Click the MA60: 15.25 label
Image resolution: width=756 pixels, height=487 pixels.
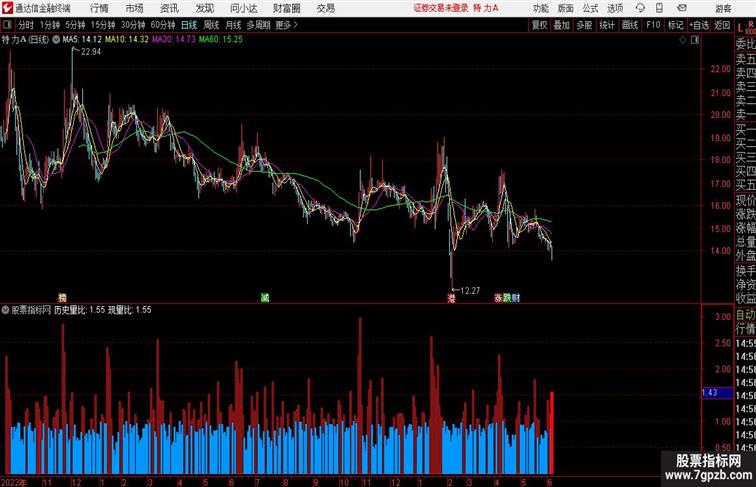coord(221,40)
